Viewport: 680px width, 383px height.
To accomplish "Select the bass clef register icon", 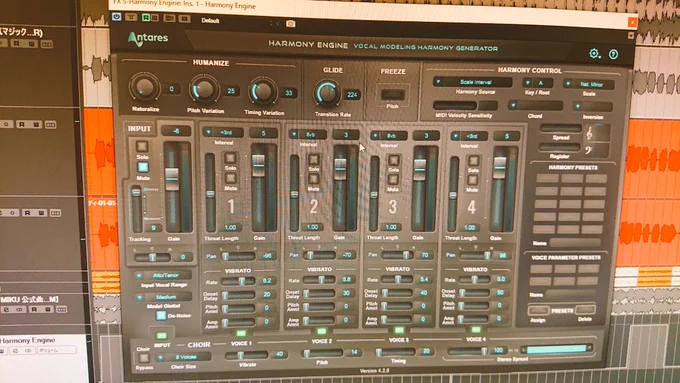I will coord(589,151).
